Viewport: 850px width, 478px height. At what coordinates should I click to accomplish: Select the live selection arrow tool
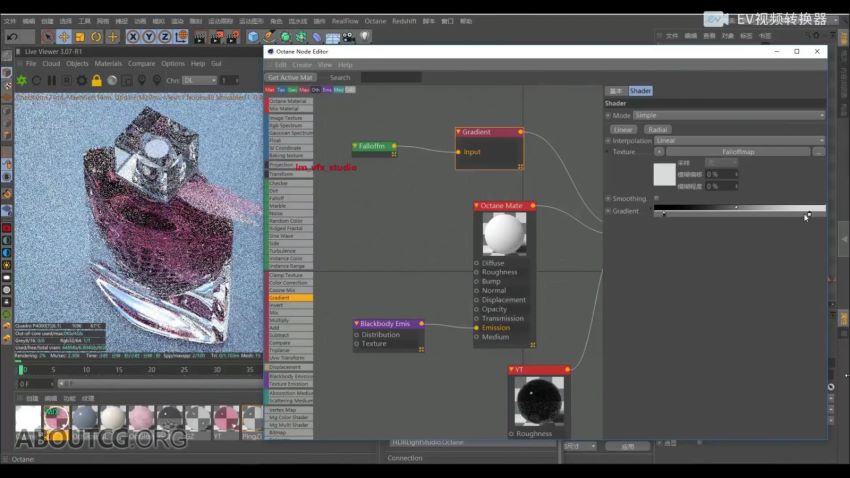tap(48, 37)
